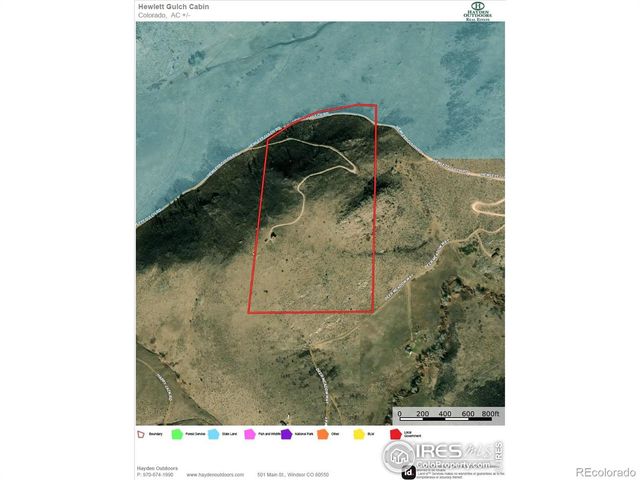Click the map scale bar showing 800ft
The height and width of the screenshot is (480, 640).
(449, 416)
